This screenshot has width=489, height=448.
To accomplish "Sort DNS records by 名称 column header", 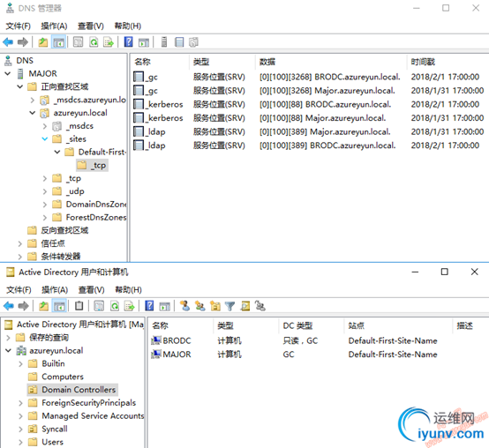I will 159,62.
